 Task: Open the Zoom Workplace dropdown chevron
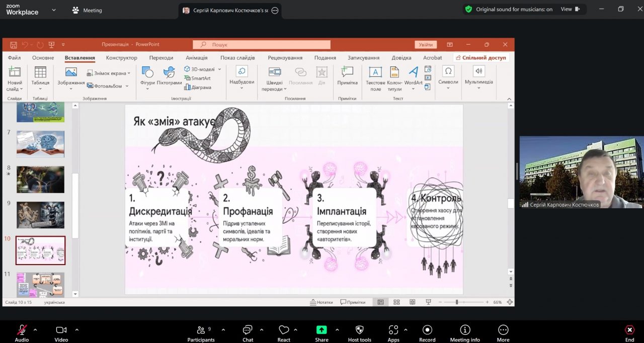(54, 10)
